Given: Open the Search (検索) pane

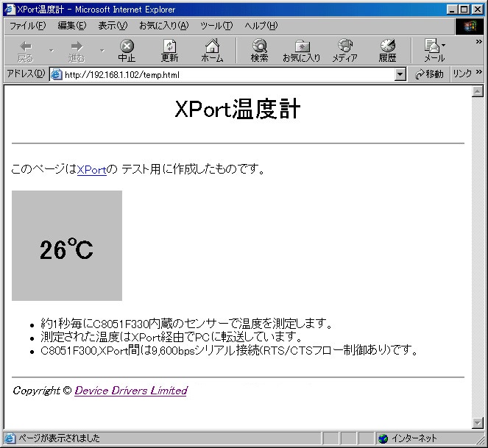Looking at the screenshot, I should coord(259,51).
